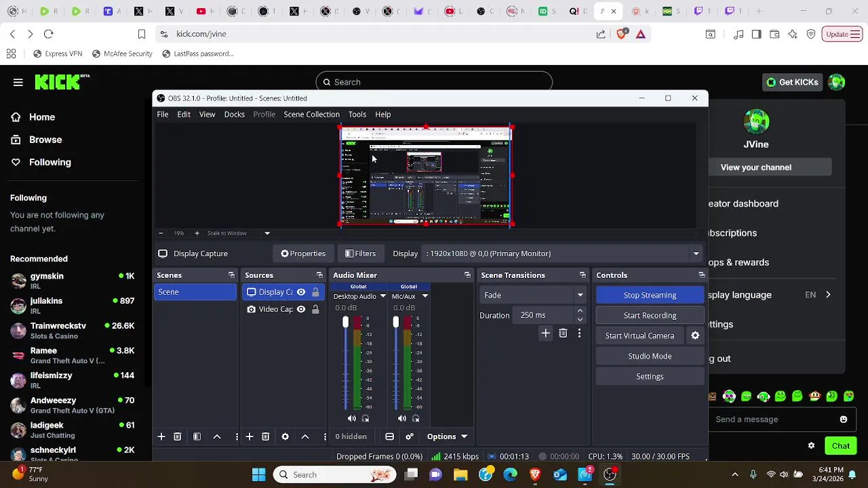Screen dimensions: 868x488
Task: Open source properties gear in Sources toolbar
Action: tap(285, 436)
